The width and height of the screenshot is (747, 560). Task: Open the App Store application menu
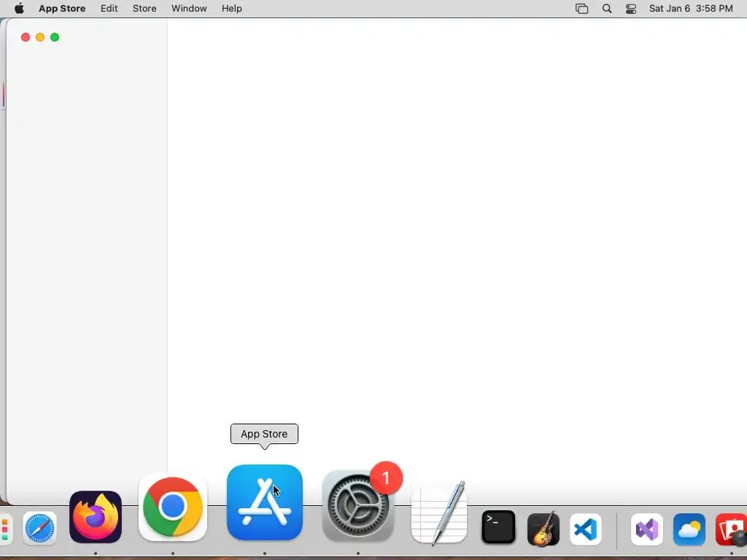(x=62, y=9)
